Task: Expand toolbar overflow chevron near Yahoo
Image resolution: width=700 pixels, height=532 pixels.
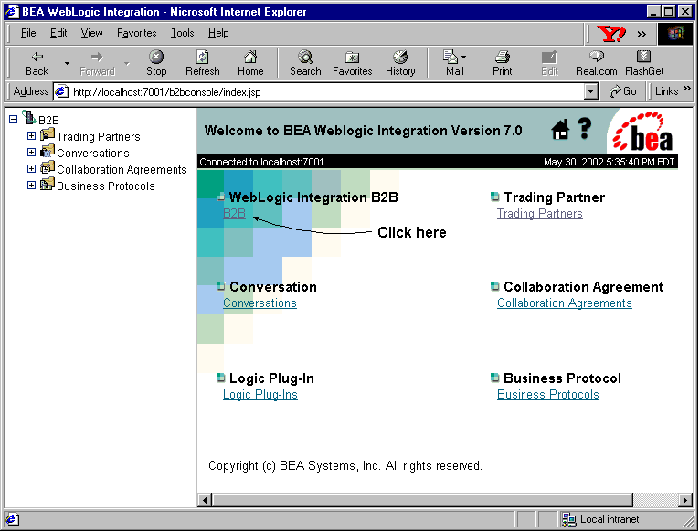Action: pos(642,34)
